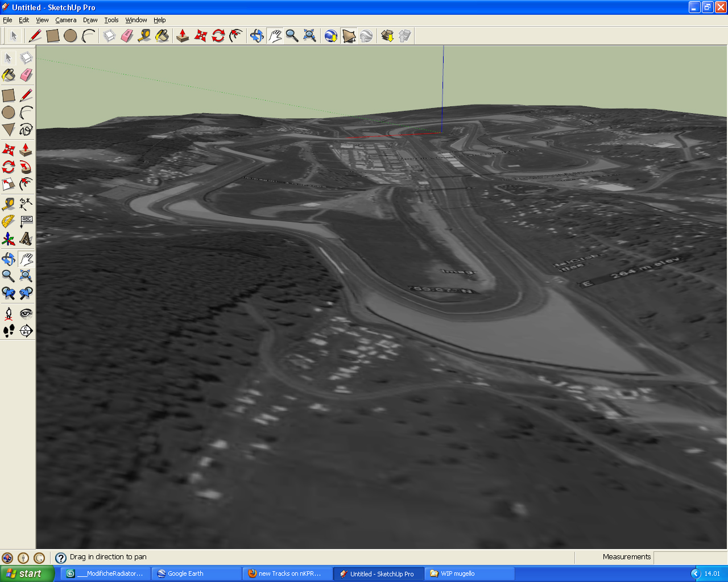This screenshot has width=728, height=582.
Task: Select the Freehand drawing tool
Action: coord(26,130)
